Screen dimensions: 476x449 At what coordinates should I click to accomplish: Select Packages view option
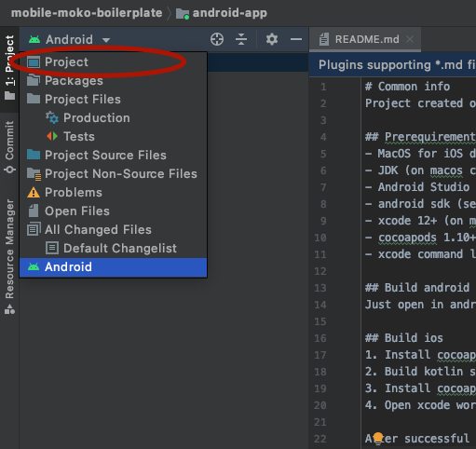(x=114, y=81)
